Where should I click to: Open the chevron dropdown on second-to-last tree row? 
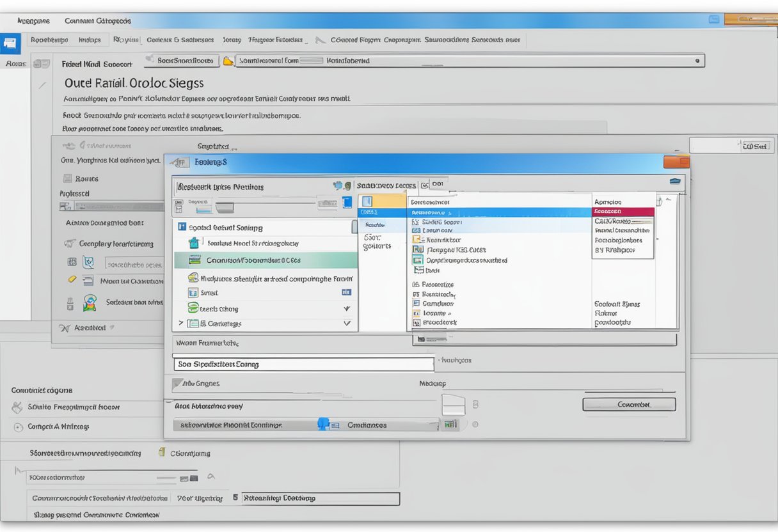[x=347, y=309]
